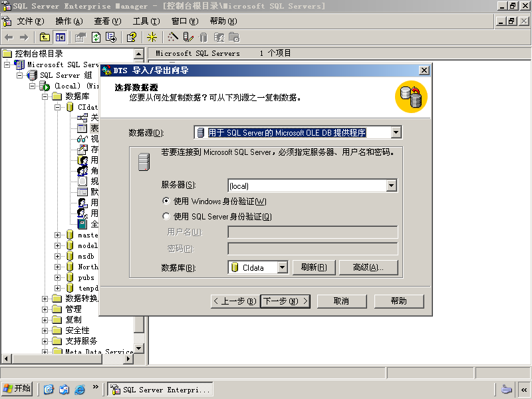Select the 复制 folder in tree
This screenshot has height=399, width=532.
(x=73, y=320)
